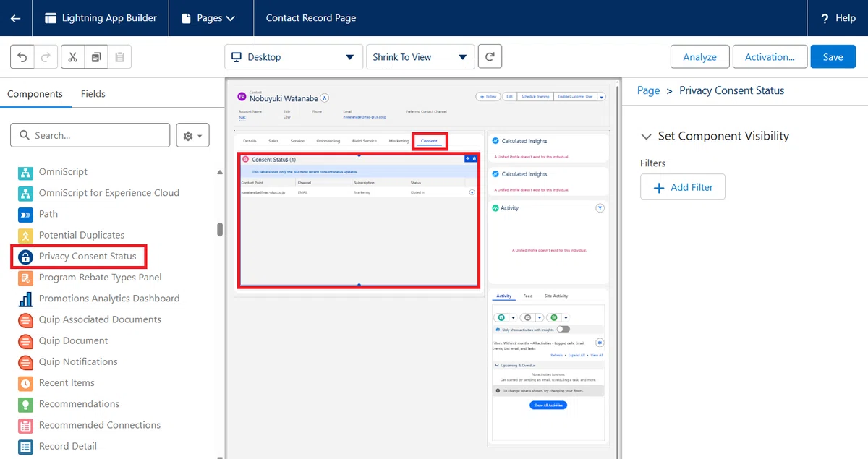Toggle Only show activities with insights
Screen dimensions: 868x459
(563, 329)
